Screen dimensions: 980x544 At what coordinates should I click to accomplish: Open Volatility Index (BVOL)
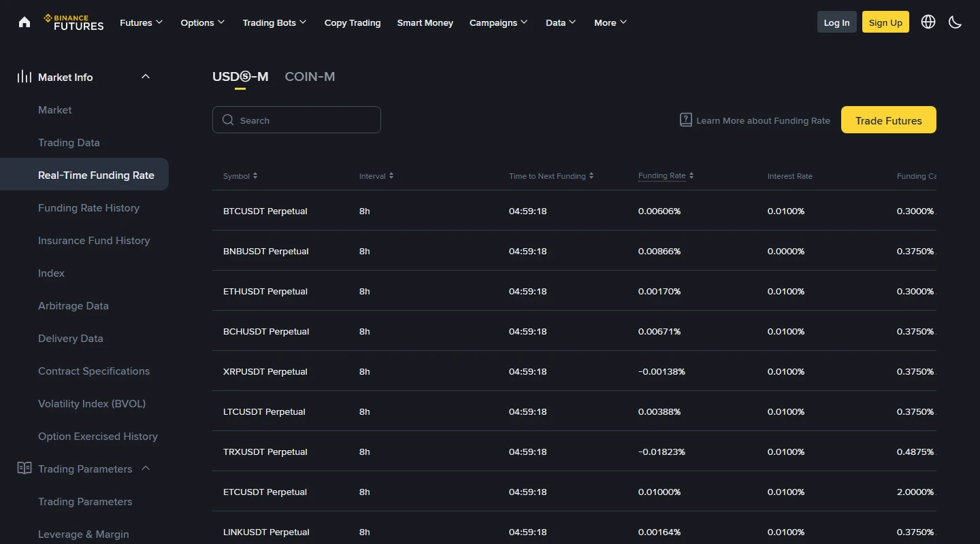pyautogui.click(x=92, y=403)
